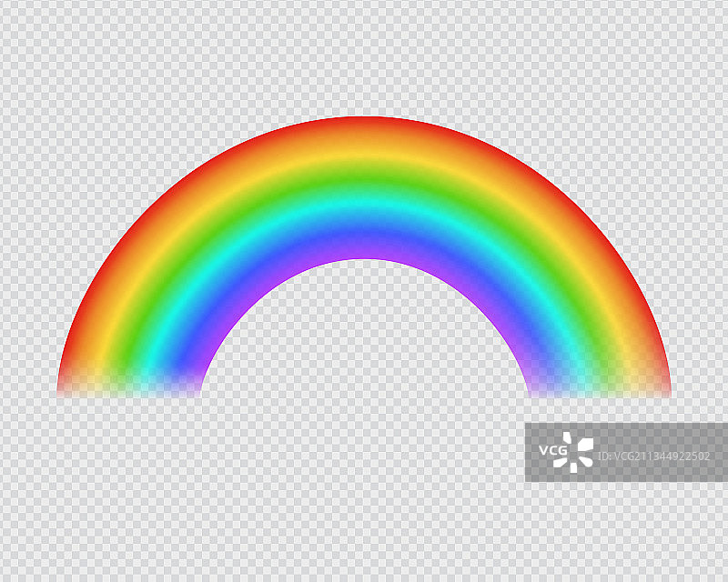This screenshot has width=728, height=582.
Task: Click the VCG pinwheel logo icon
Action: 577,452
